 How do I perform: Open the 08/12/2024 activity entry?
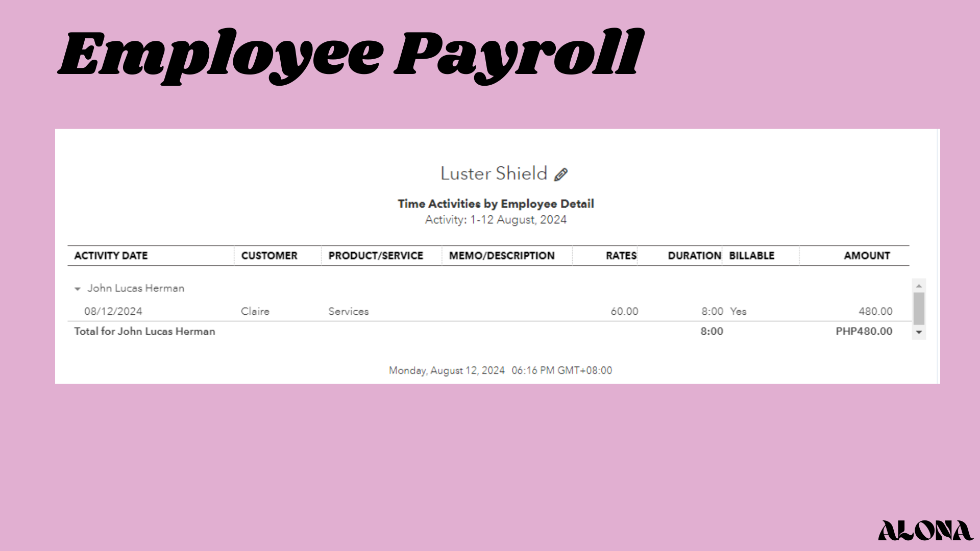pyautogui.click(x=113, y=311)
